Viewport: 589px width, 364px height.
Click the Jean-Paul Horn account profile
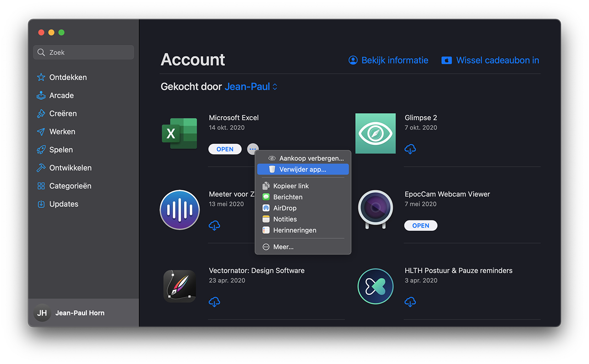click(83, 313)
